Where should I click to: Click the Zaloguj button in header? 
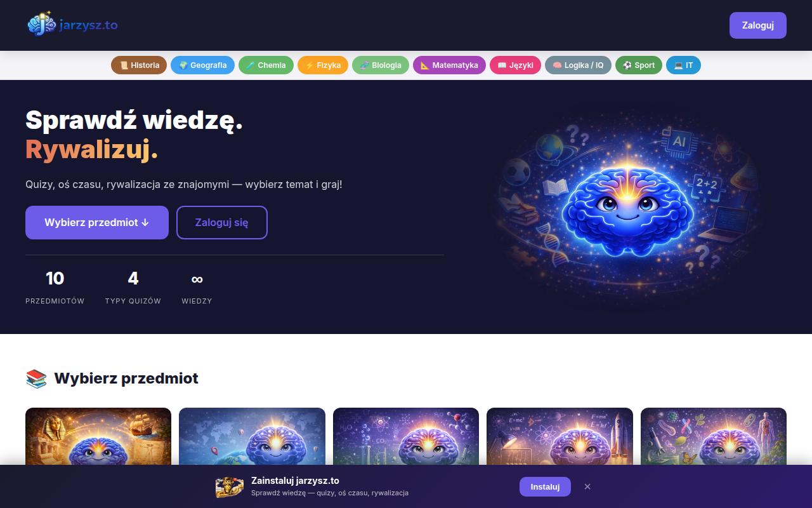(758, 25)
